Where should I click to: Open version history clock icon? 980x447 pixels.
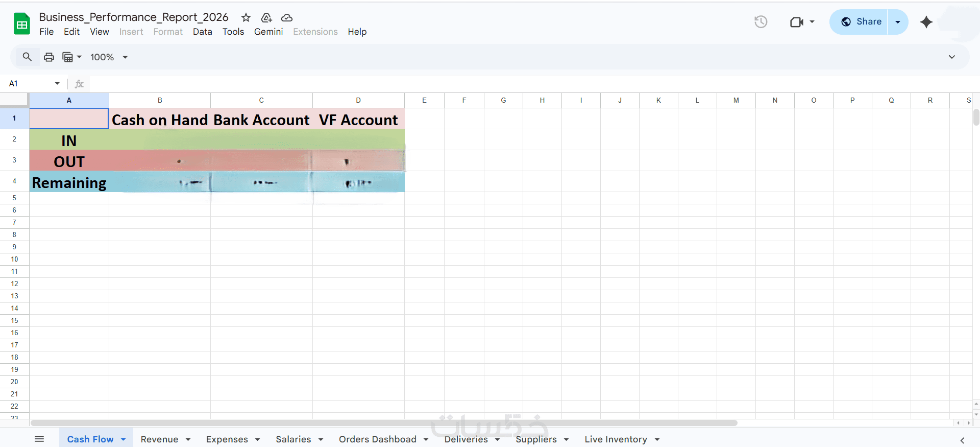click(761, 21)
